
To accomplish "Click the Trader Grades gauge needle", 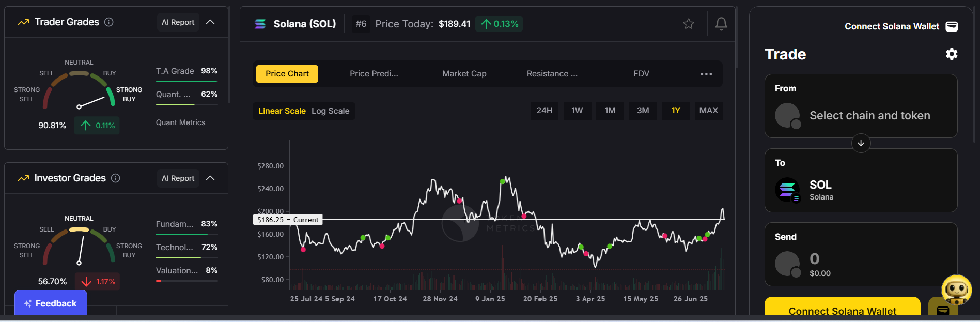I will click(x=91, y=102).
